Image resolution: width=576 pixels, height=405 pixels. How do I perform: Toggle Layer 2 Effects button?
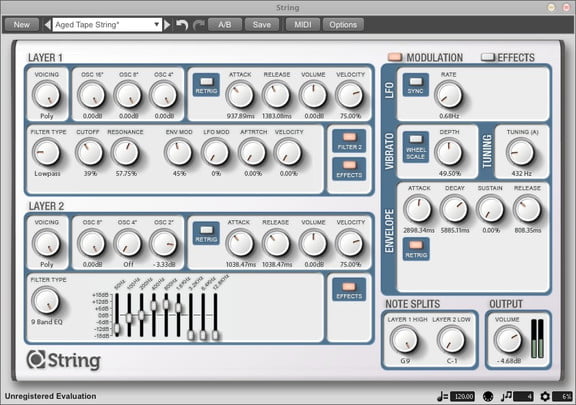[349, 290]
